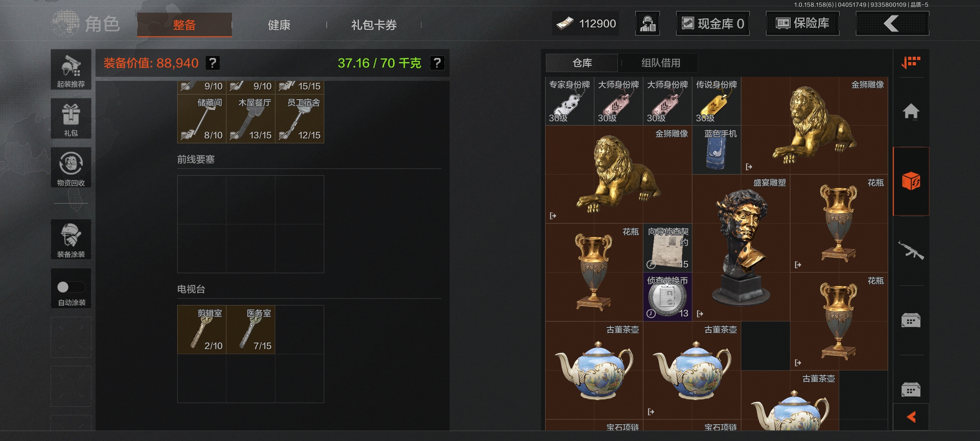Open the 礼包 gift box icon
980x441 pixels.
(x=71, y=118)
